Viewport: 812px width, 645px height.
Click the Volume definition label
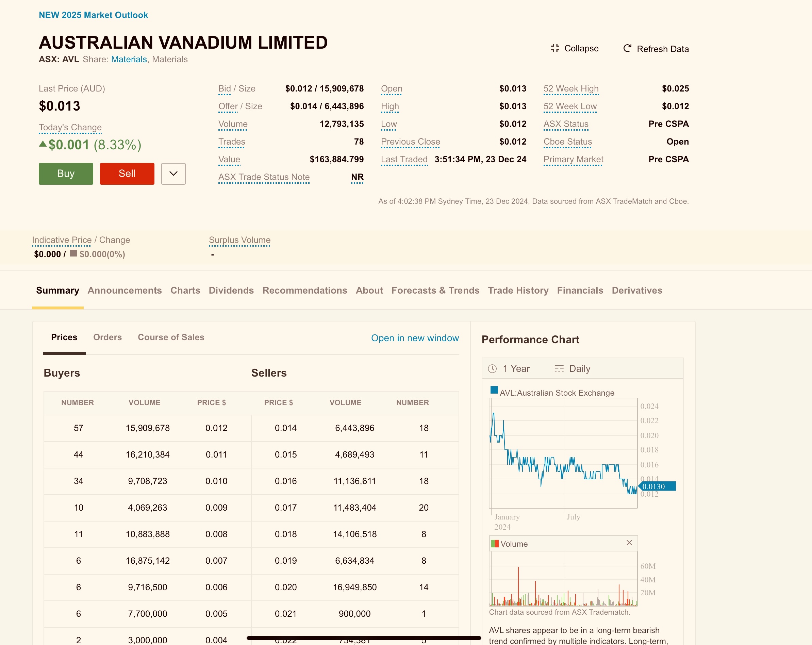(233, 124)
